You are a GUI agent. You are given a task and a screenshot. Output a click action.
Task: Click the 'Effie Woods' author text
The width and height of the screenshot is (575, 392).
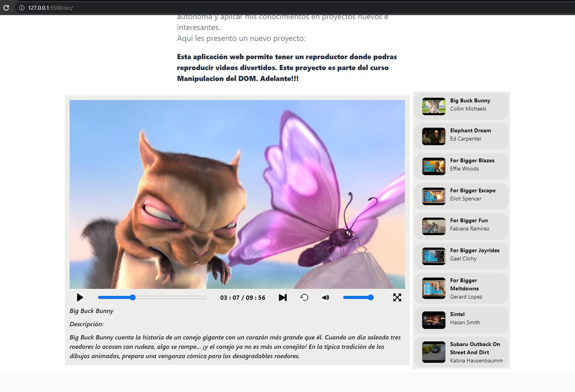[464, 169]
